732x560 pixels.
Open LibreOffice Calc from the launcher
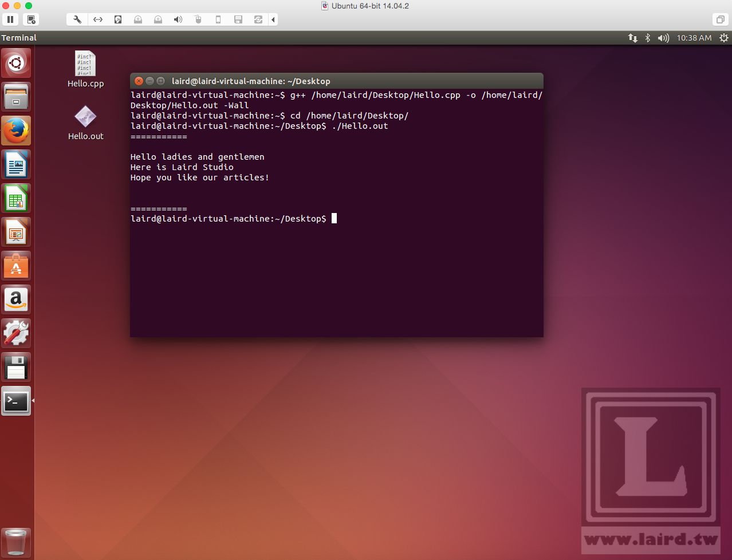(x=16, y=198)
